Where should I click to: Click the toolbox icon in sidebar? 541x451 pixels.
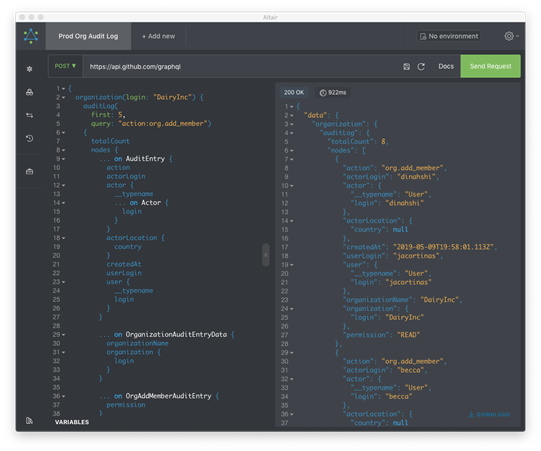pyautogui.click(x=30, y=171)
